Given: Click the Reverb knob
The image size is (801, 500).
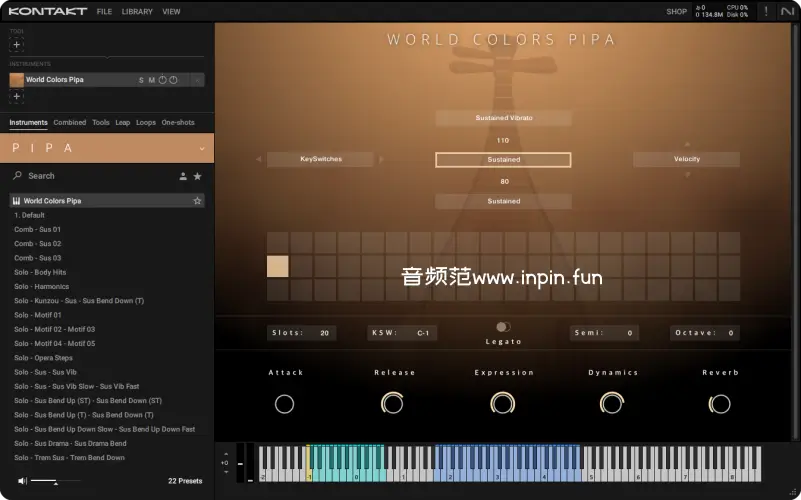Looking at the screenshot, I should (719, 404).
